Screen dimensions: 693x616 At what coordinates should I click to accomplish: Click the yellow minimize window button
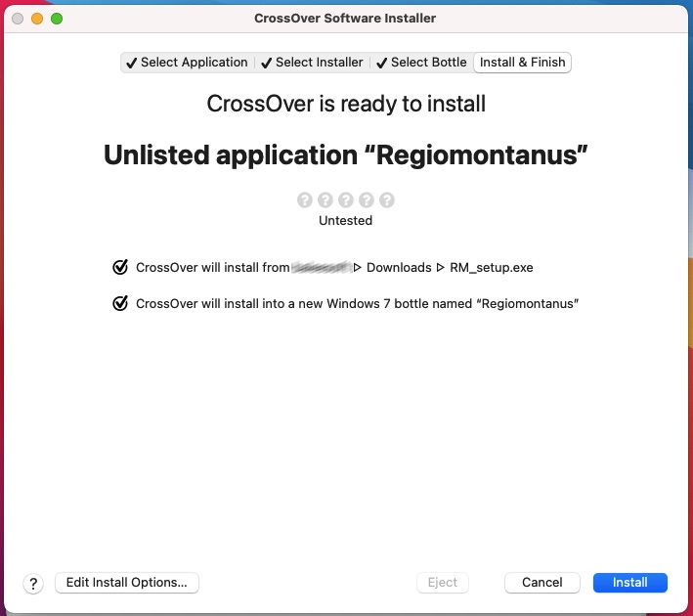(37, 19)
